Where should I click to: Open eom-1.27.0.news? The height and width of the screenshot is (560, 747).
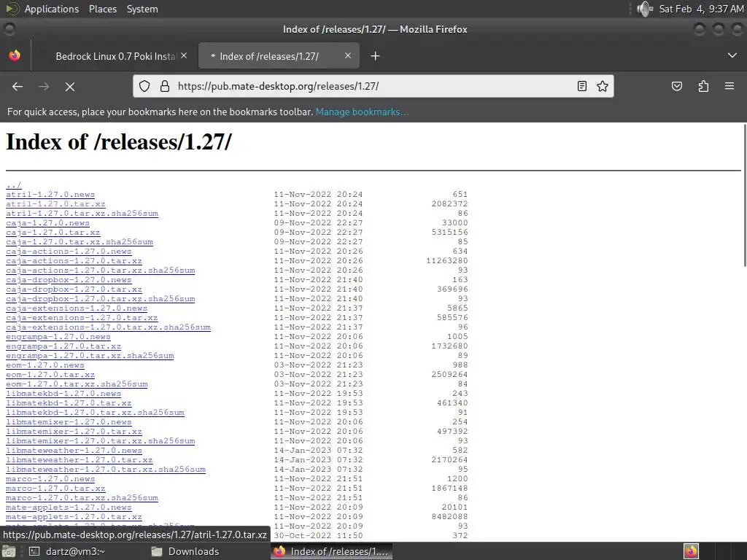coord(44,365)
